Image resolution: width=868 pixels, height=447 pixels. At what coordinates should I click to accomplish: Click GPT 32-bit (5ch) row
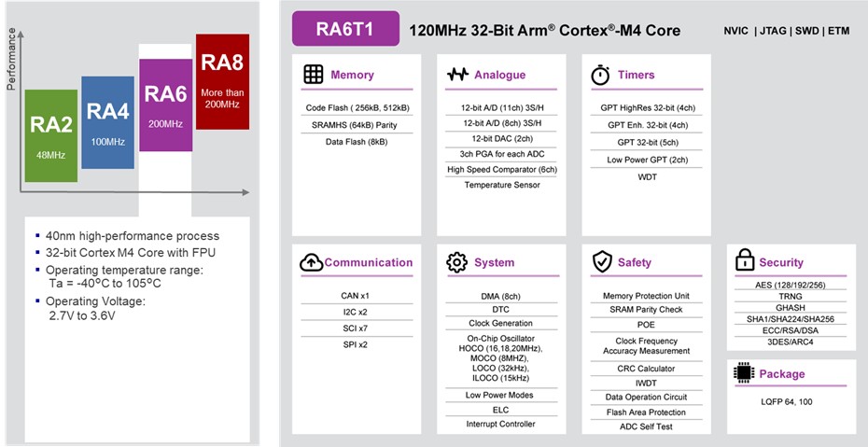point(647,142)
